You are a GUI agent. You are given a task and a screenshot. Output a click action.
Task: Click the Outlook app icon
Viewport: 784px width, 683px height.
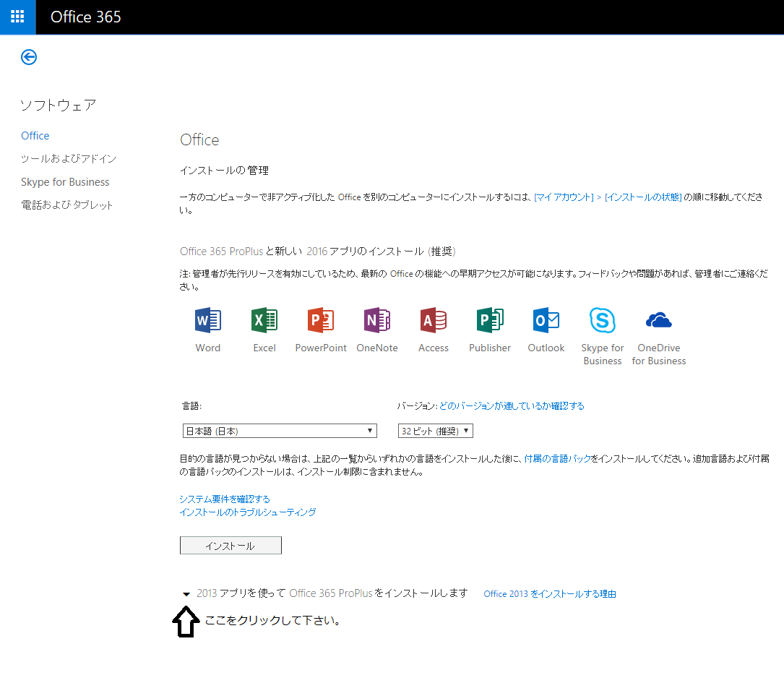tap(546, 320)
